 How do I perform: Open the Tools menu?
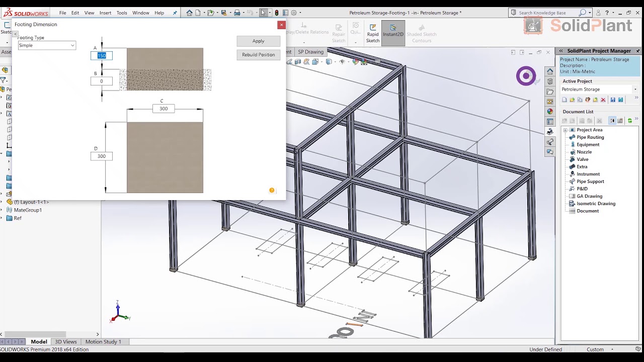[x=122, y=13]
